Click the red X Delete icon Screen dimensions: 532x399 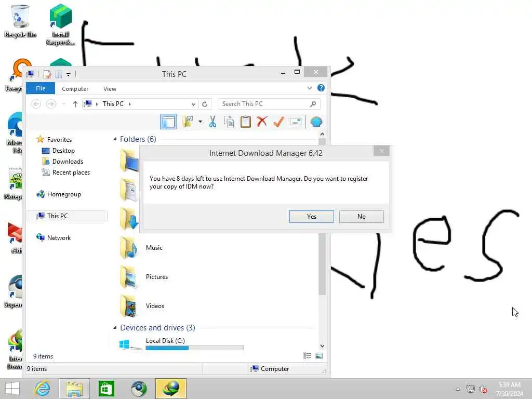[x=262, y=122]
